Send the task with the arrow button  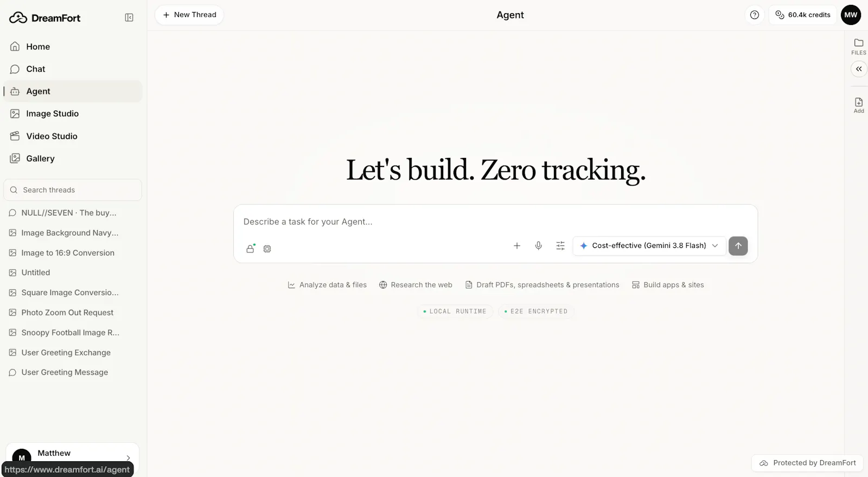(x=738, y=246)
